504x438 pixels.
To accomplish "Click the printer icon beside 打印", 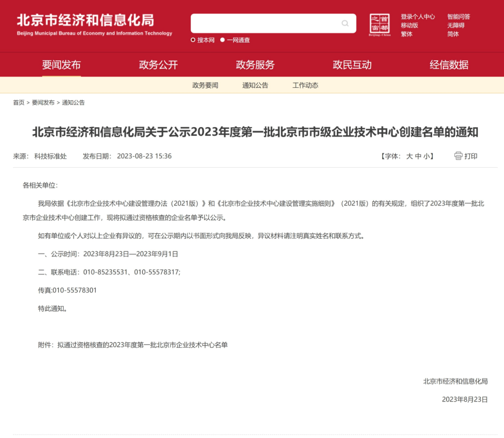I will (458, 156).
